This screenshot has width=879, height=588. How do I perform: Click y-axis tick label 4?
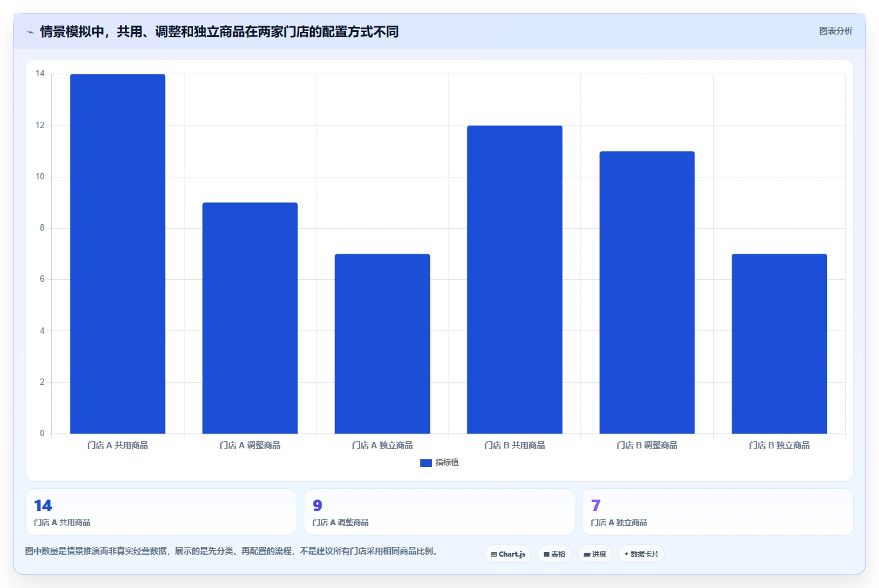point(42,331)
